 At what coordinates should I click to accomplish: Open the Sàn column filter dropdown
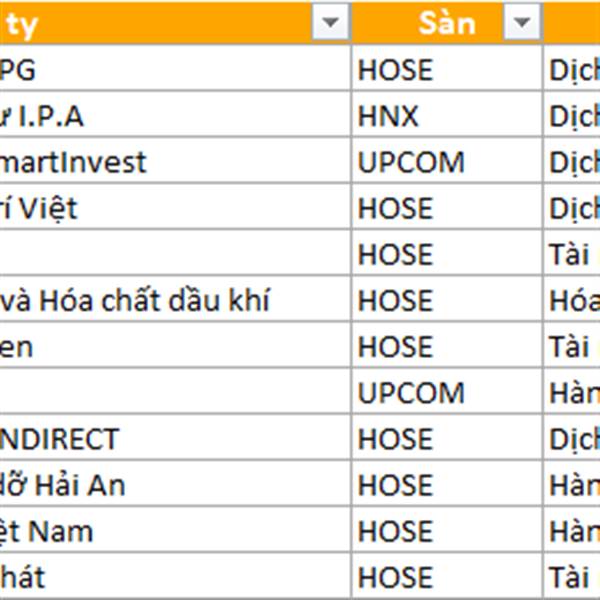[x=522, y=22]
